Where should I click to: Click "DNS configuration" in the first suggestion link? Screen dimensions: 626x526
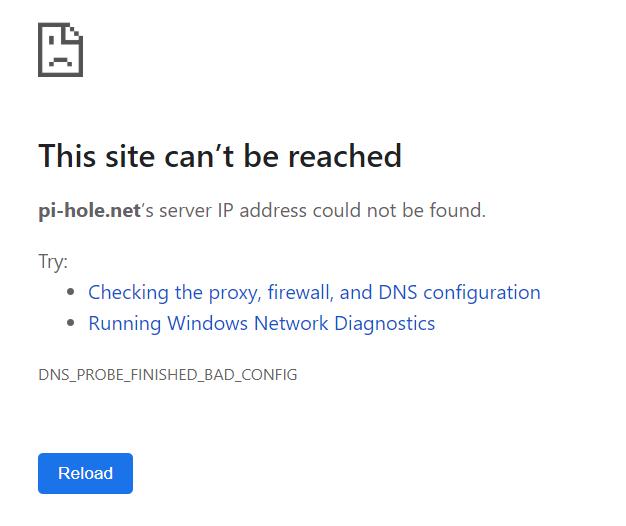tap(459, 292)
